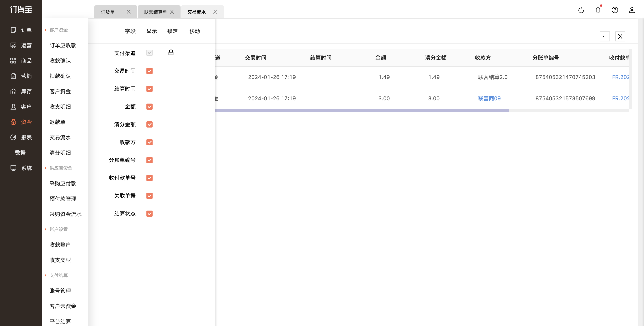Viewport: 644px width, 326px height.
Task: Uncheck the 结算状态 display checkbox
Action: coord(149,213)
